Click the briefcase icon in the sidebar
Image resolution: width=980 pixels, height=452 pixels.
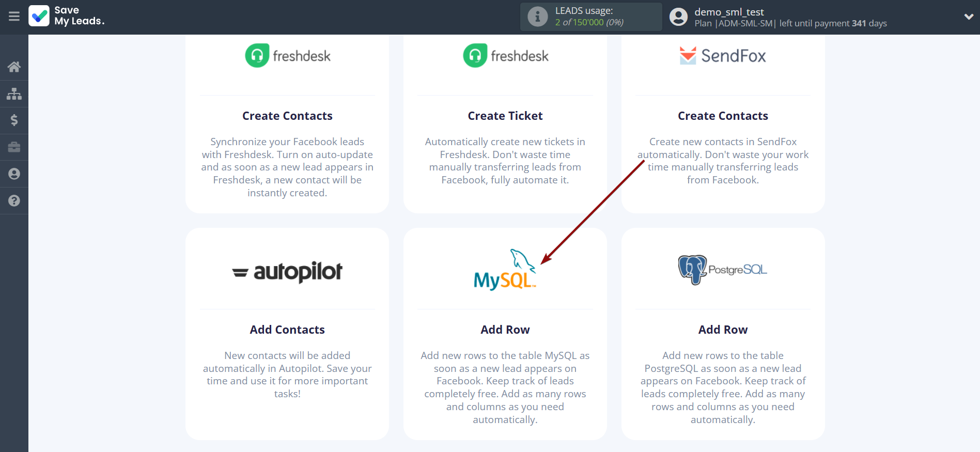(14, 147)
